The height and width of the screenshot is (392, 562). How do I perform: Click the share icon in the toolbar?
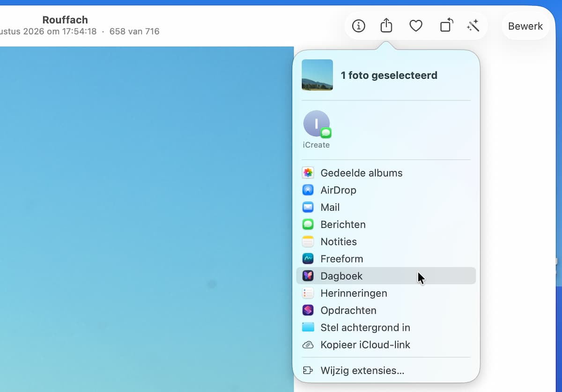point(386,26)
